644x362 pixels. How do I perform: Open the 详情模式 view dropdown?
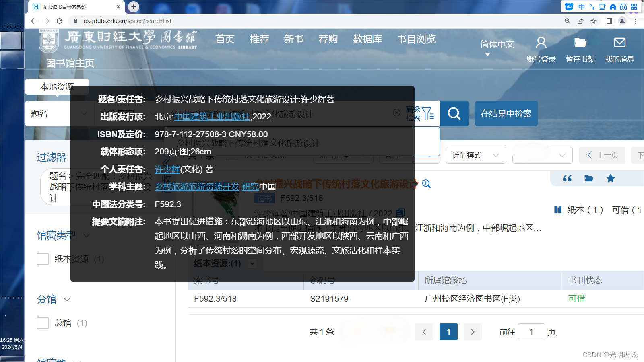coord(476,155)
